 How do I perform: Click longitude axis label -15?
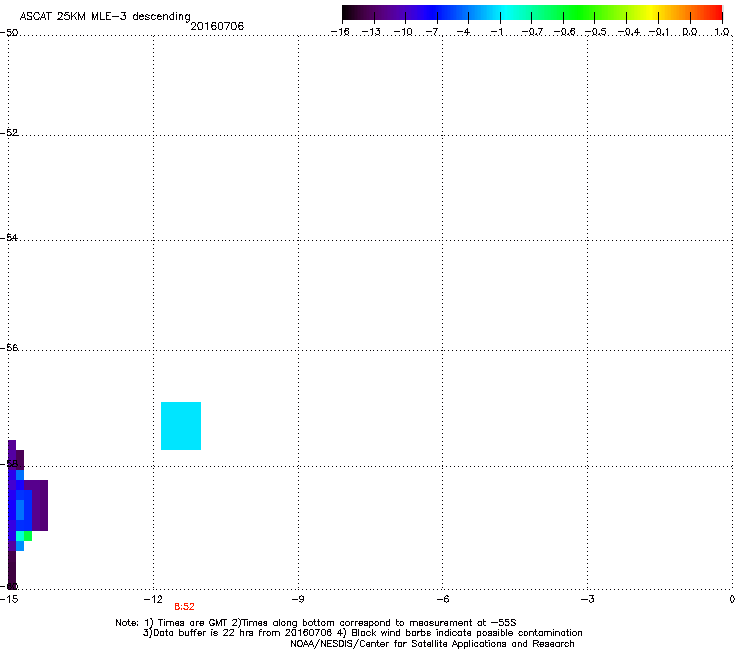pyautogui.click(x=9, y=599)
